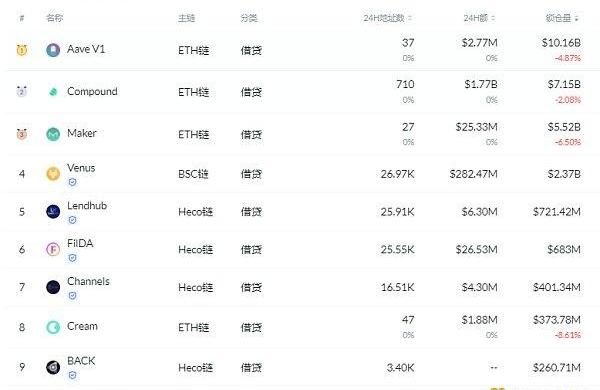Screen dimensions: 600x390
Task: Click the Maker logo icon
Action: [x=53, y=134]
